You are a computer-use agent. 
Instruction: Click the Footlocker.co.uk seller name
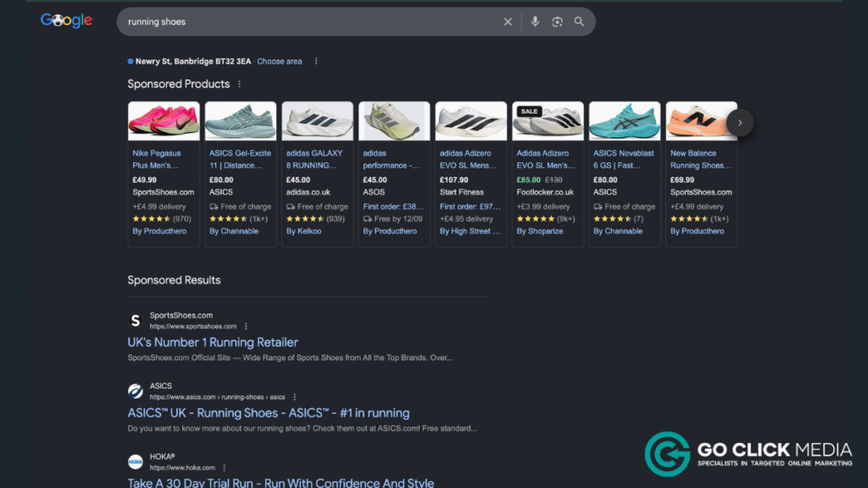tap(545, 192)
